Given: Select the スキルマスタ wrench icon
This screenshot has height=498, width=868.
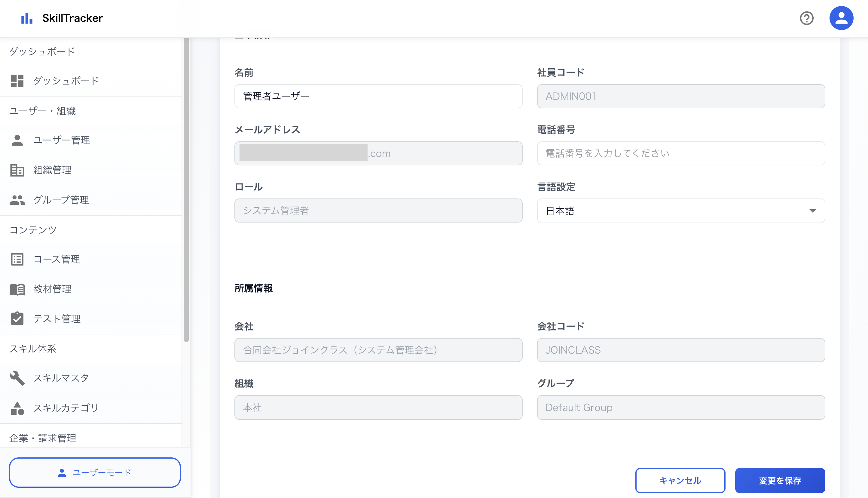Looking at the screenshot, I should click(17, 378).
